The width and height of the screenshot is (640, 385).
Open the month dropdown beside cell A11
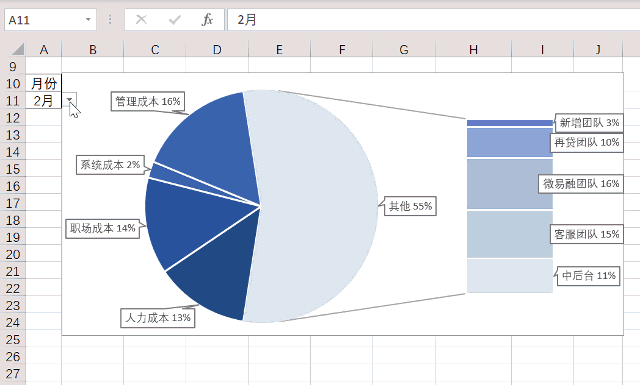[69, 100]
